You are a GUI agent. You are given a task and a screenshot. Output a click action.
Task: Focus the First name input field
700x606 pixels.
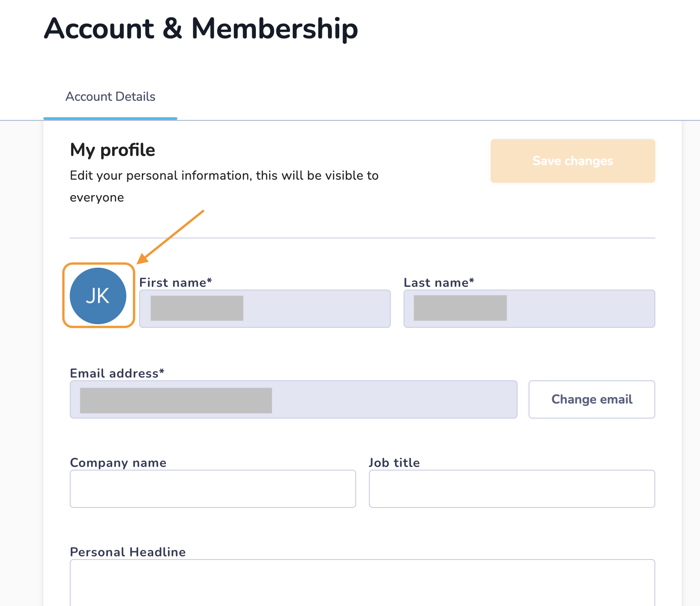(x=265, y=309)
